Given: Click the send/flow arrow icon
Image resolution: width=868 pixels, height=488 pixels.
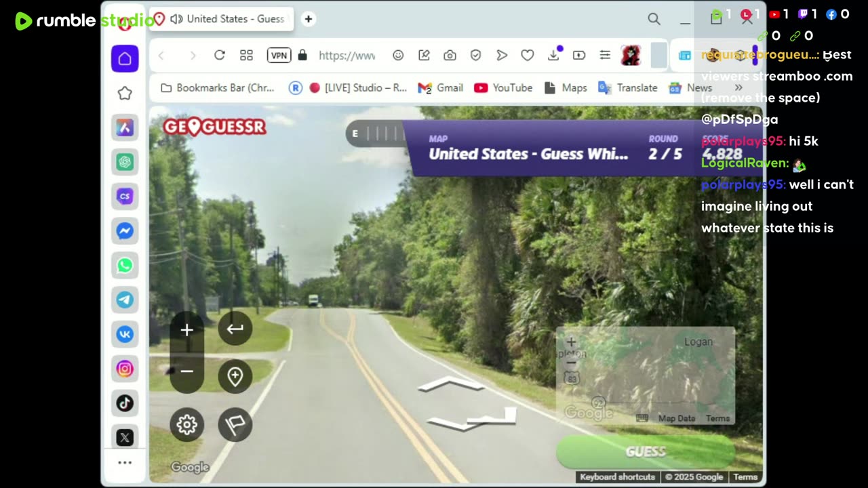Looking at the screenshot, I should click(x=502, y=55).
